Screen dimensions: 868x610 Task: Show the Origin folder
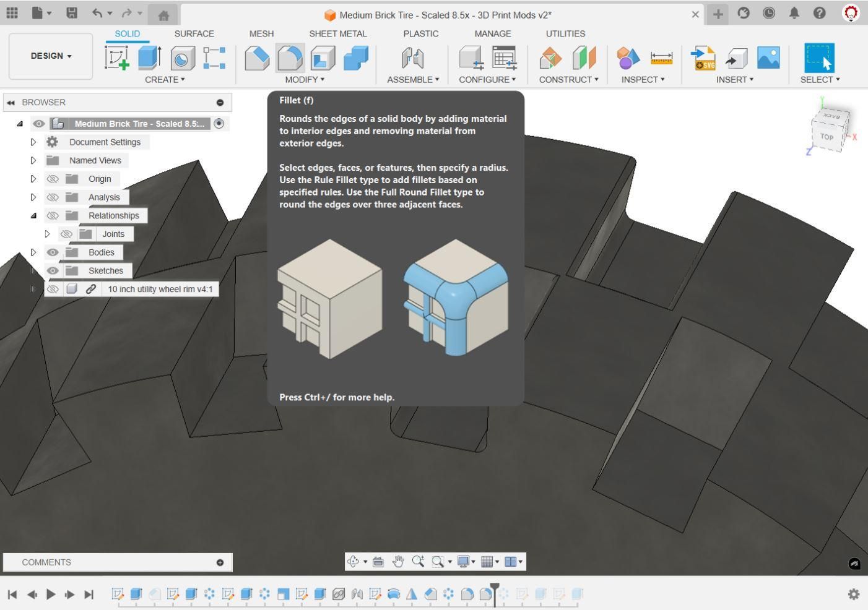pyautogui.click(x=53, y=179)
